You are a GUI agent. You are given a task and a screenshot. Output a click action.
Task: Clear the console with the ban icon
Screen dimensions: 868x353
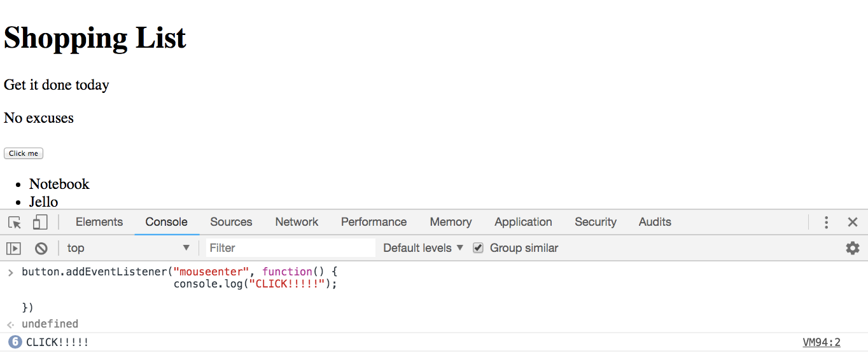click(x=41, y=248)
